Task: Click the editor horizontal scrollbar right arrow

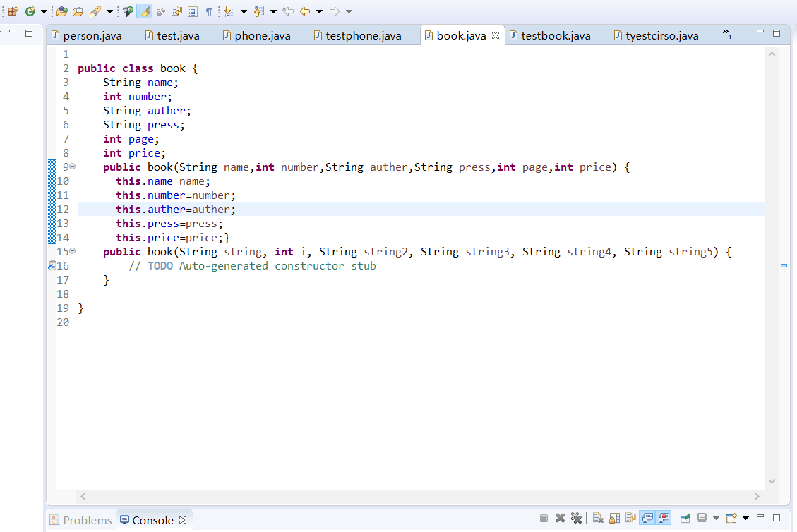Action: click(757, 497)
